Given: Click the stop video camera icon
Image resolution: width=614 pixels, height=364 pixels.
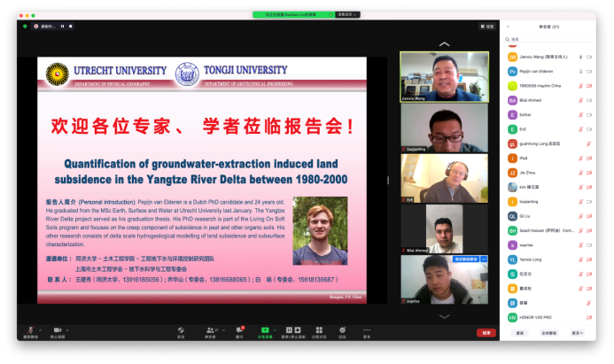Looking at the screenshot, I should click(58, 330).
